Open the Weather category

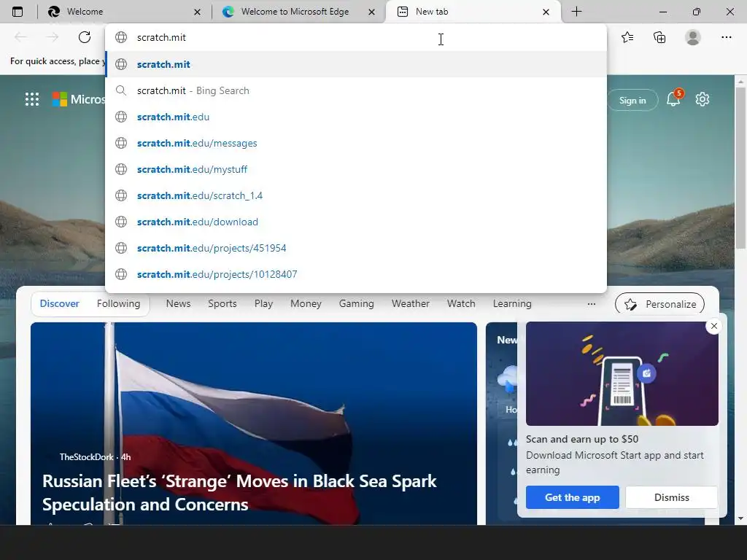[411, 304]
